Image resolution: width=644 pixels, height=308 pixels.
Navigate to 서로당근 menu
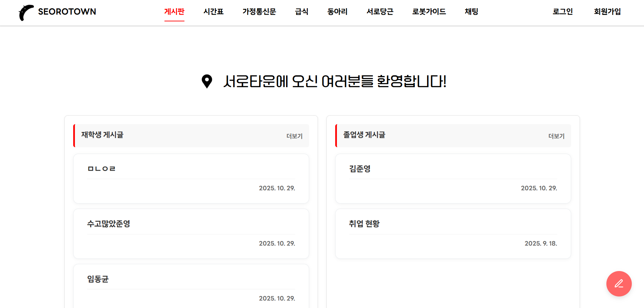pyautogui.click(x=380, y=12)
